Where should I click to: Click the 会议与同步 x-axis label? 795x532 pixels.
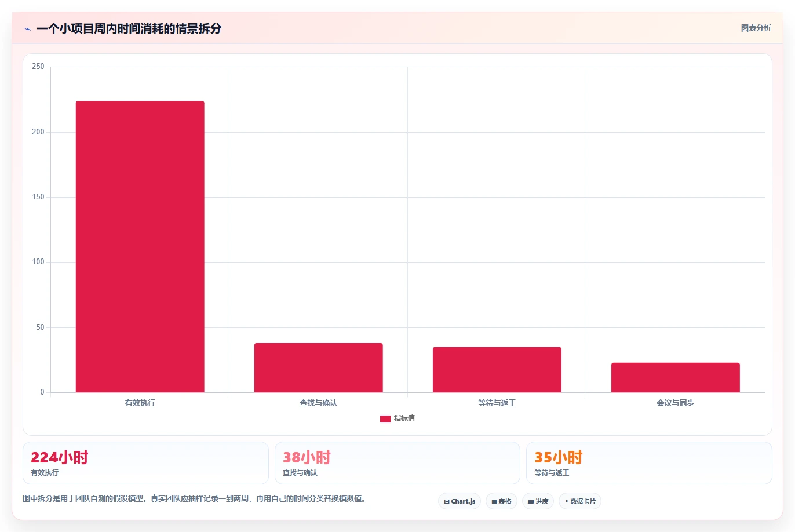(676, 403)
